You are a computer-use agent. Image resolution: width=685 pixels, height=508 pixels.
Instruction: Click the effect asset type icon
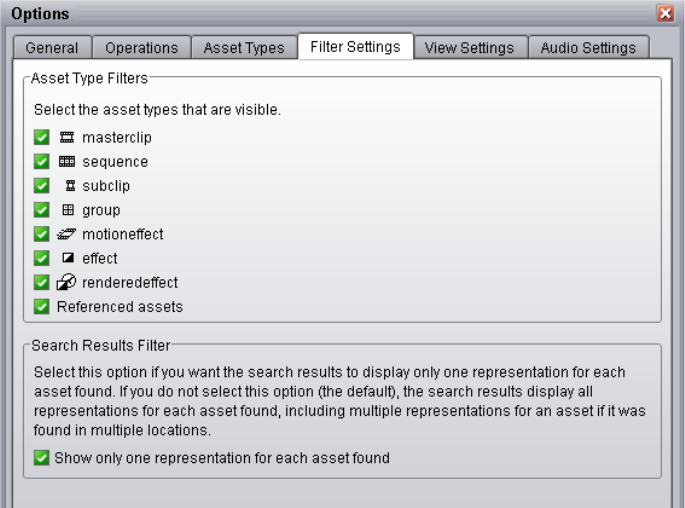(x=68, y=258)
